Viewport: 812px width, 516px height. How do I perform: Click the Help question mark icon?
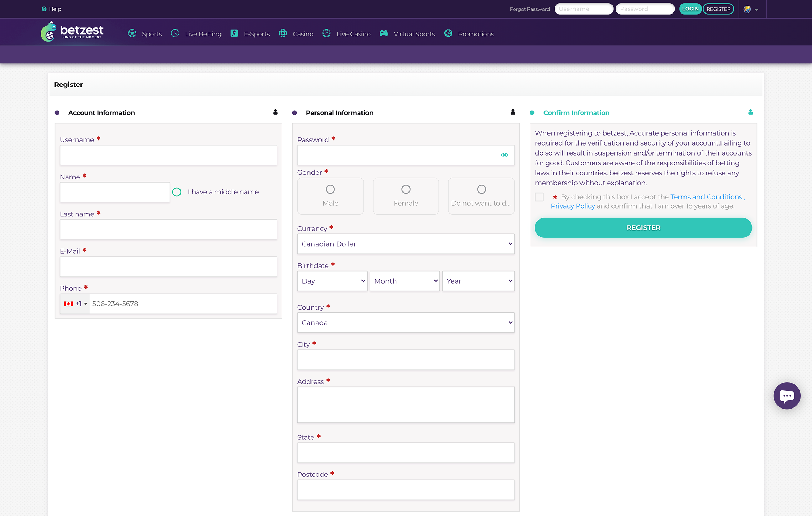point(44,9)
